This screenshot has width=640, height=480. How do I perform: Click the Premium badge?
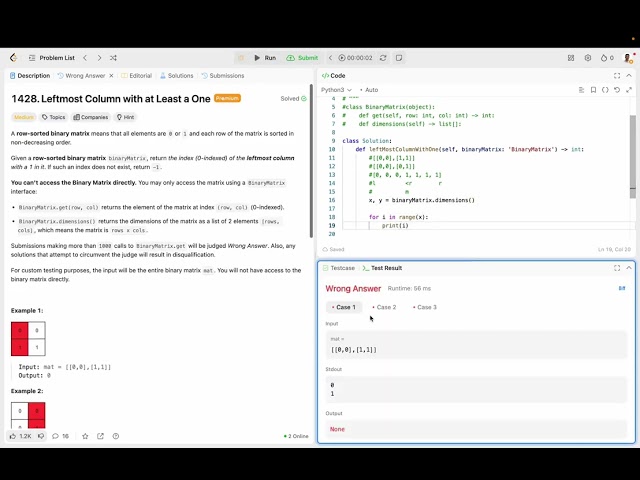(227, 98)
